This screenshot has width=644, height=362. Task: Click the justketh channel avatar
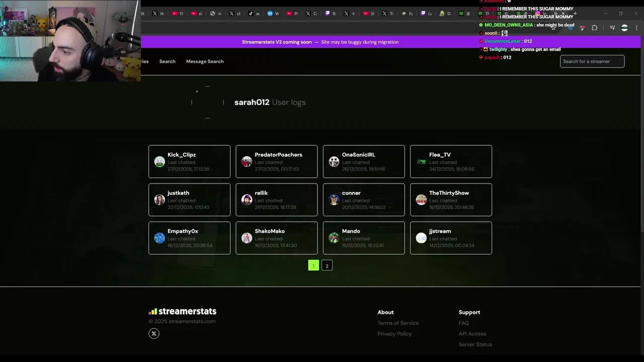point(159,200)
